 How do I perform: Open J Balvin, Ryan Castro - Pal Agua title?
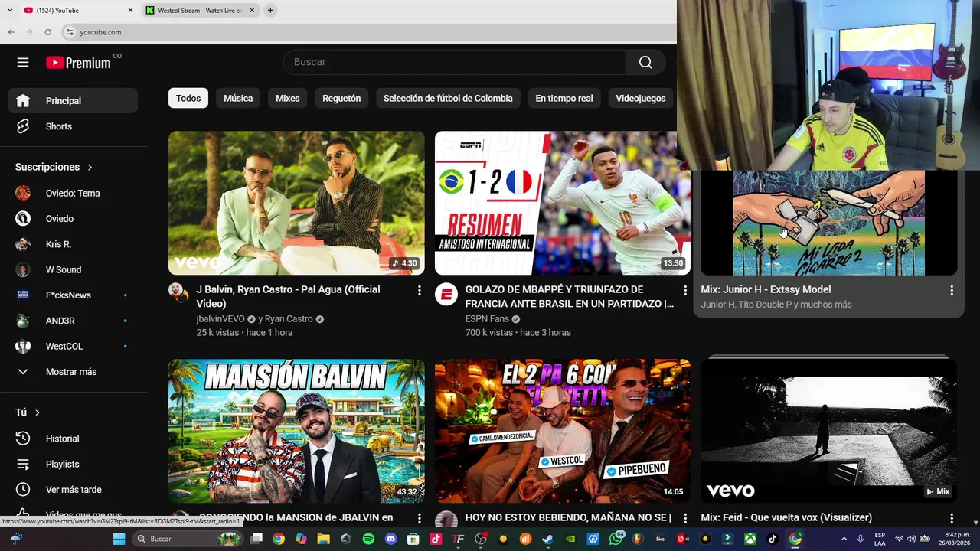click(288, 296)
